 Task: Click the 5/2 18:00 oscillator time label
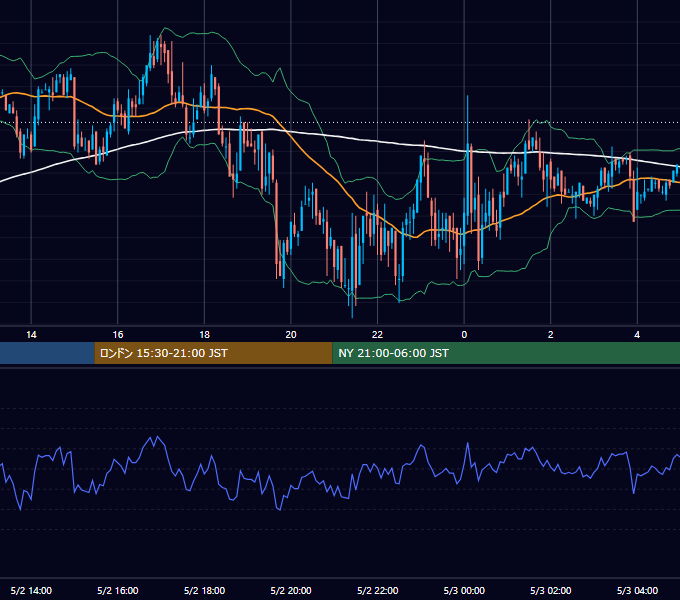click(204, 590)
